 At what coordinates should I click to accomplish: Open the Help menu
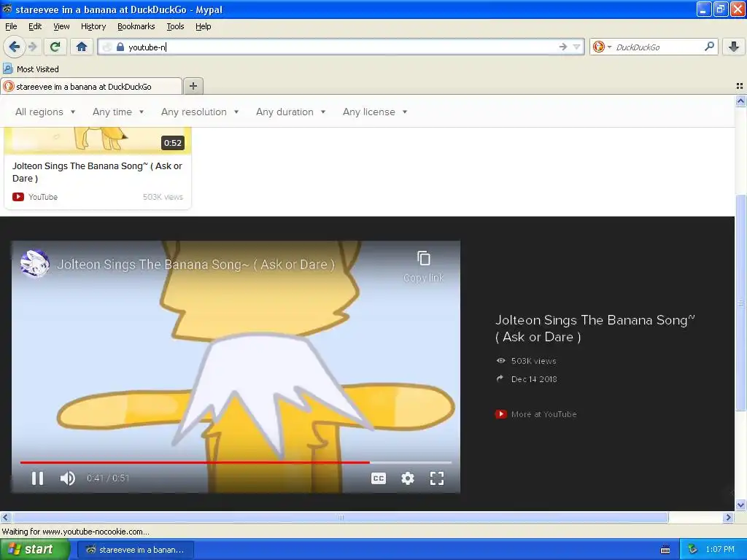(x=203, y=26)
